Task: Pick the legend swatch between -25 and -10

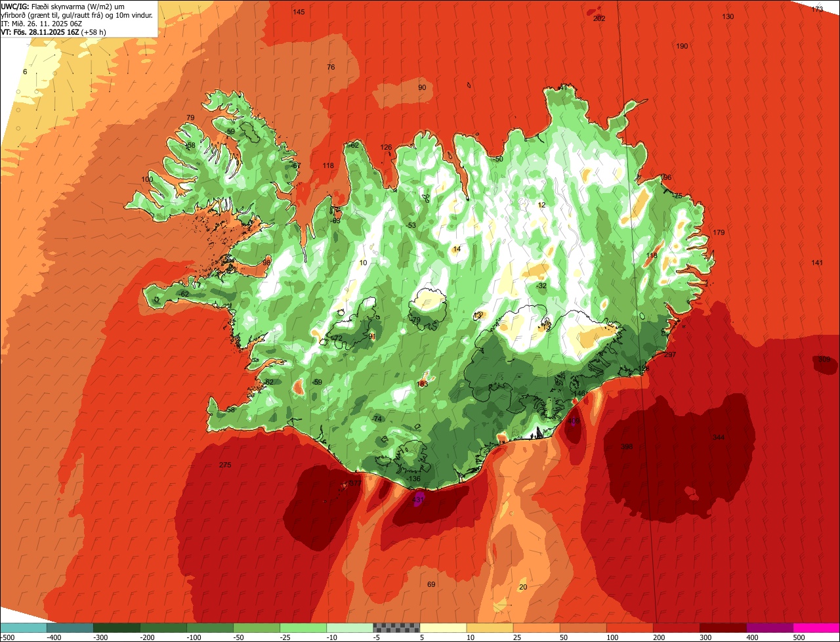Action: coord(303,628)
